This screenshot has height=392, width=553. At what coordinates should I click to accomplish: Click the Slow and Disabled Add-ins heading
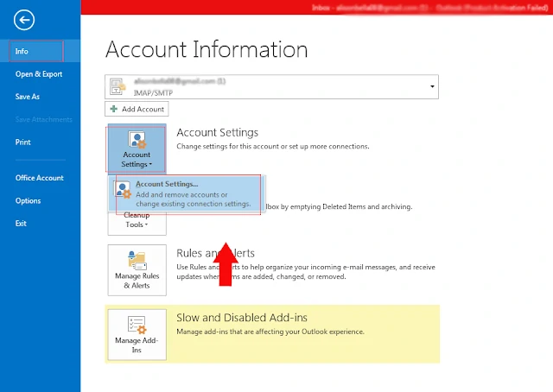click(242, 318)
